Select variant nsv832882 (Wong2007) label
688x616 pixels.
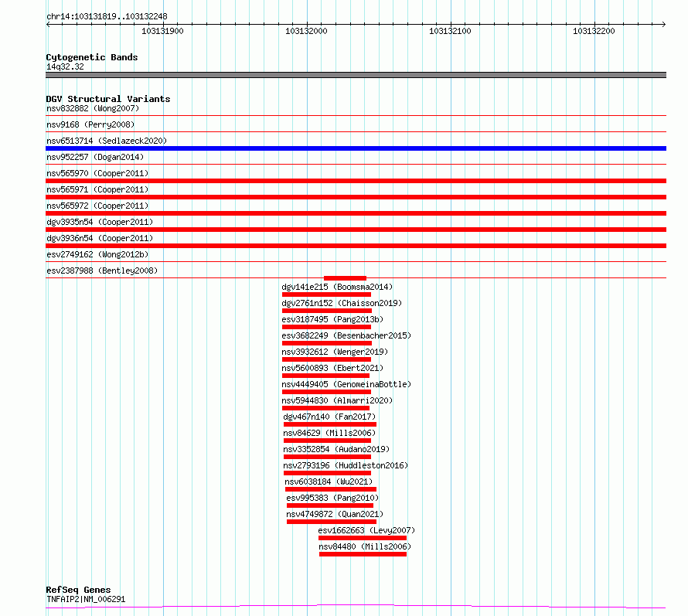[x=93, y=108]
